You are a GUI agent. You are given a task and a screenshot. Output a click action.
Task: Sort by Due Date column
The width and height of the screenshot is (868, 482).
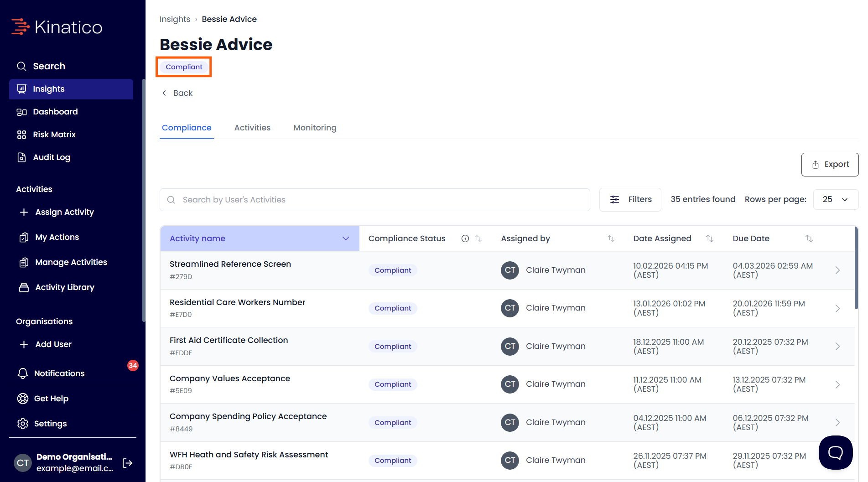pos(809,238)
